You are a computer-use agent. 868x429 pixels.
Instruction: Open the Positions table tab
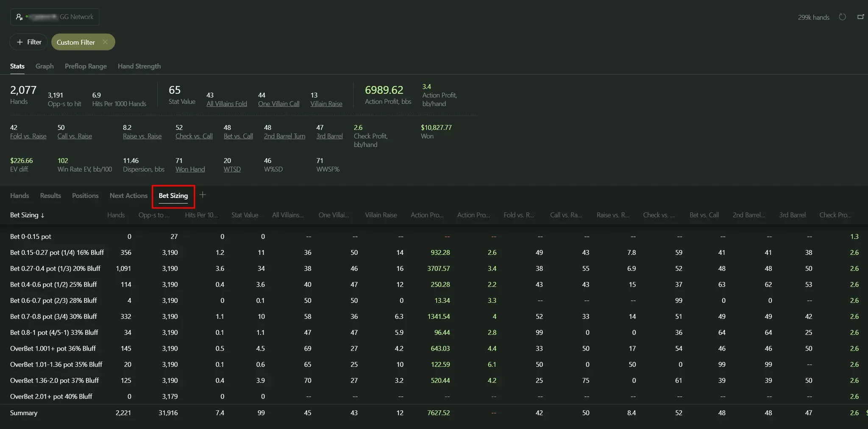85,195
